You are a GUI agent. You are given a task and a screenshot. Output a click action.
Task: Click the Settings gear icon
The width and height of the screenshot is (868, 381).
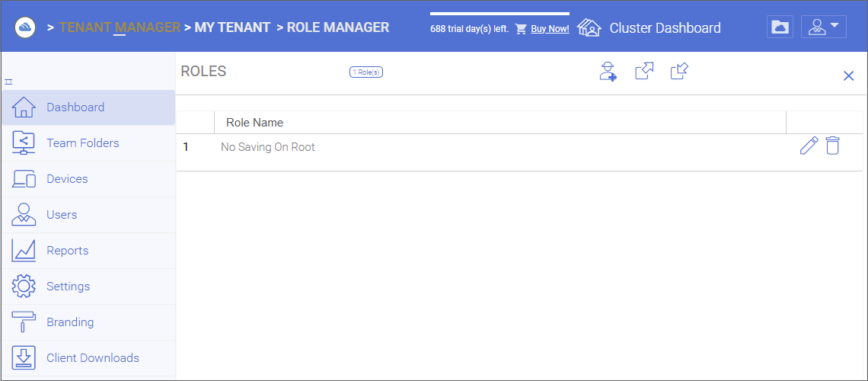click(24, 287)
